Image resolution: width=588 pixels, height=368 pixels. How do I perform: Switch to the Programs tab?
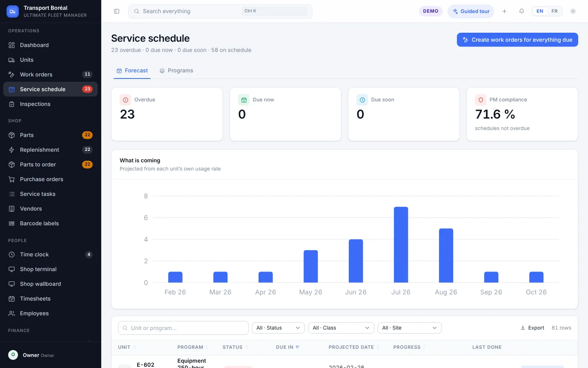176,71
